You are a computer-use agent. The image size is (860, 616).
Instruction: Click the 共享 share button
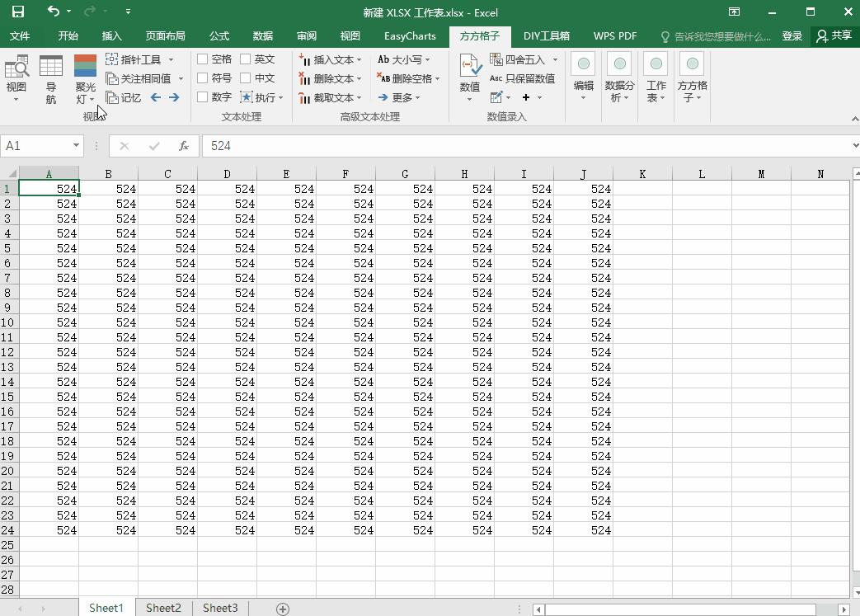(834, 36)
